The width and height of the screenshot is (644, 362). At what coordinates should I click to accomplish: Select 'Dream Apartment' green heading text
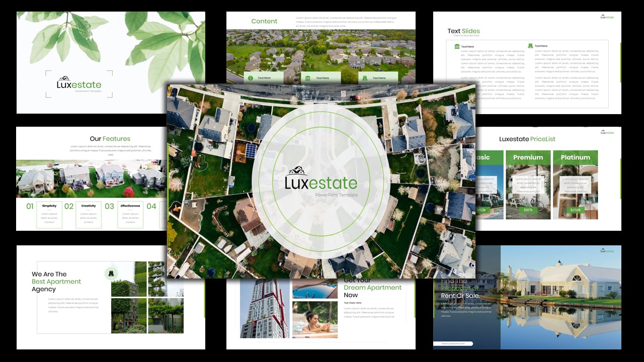point(373,288)
